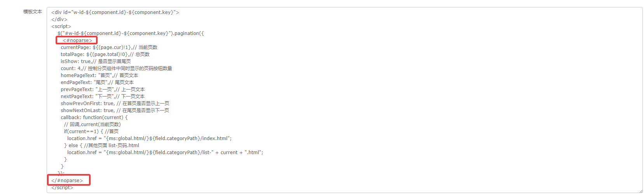Click the showNextOnLast line
Screen dimensions: 644x195
tap(115, 111)
